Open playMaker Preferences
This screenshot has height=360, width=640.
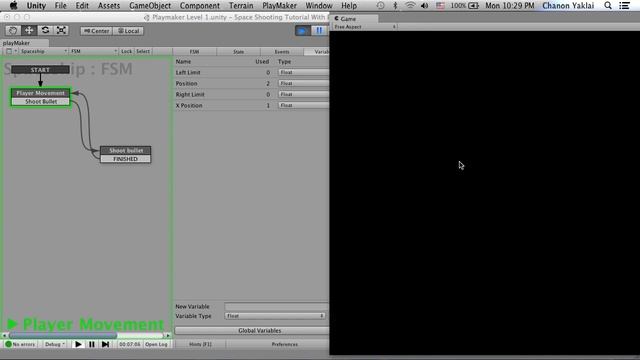click(x=284, y=344)
